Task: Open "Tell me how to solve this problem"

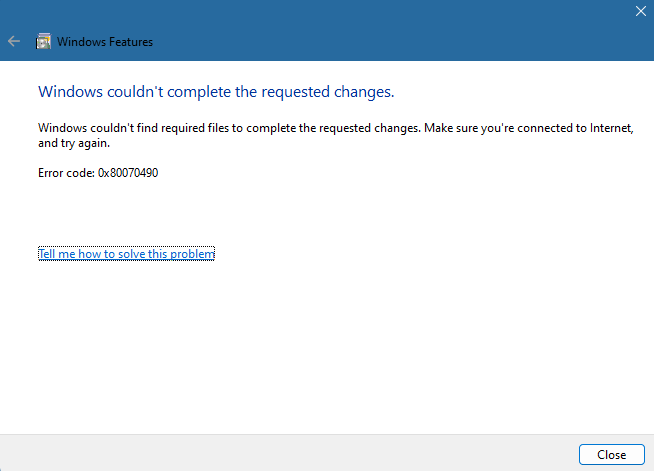Action: (x=126, y=254)
